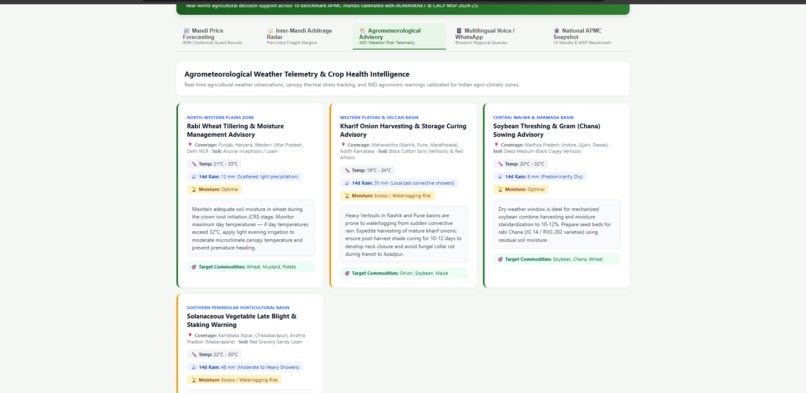Image resolution: width=806 pixels, height=393 pixels.
Task: Click Solanaceous Vegetable Late Blight warning title
Action: pyautogui.click(x=242, y=321)
